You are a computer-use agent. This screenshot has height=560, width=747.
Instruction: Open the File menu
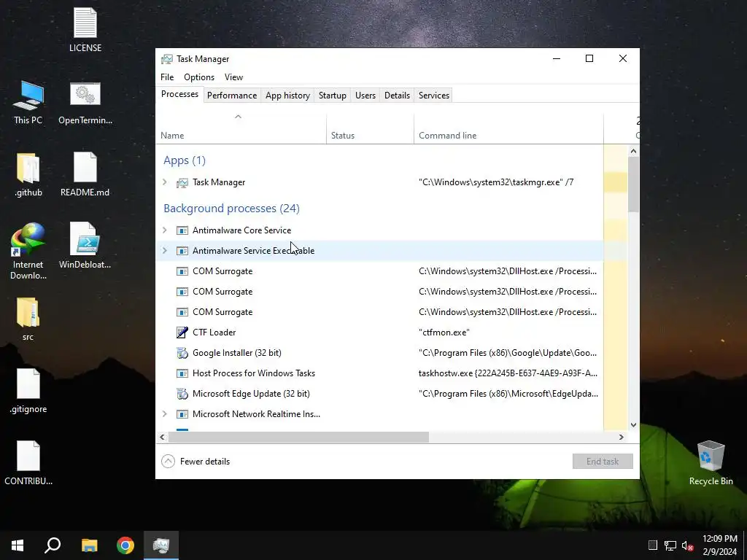pos(167,77)
